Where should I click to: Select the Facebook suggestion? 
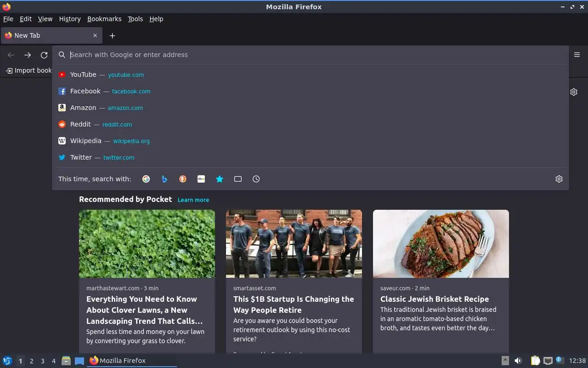click(x=311, y=91)
